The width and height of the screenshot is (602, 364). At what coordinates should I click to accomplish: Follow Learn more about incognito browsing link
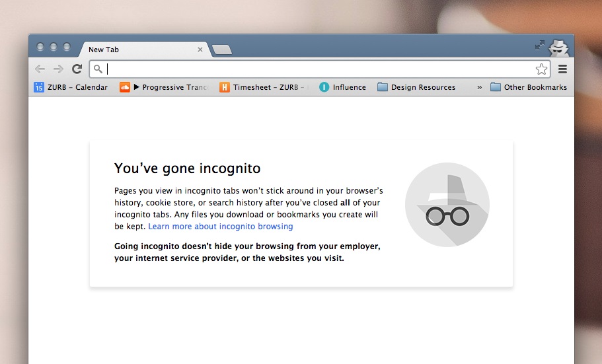220,226
